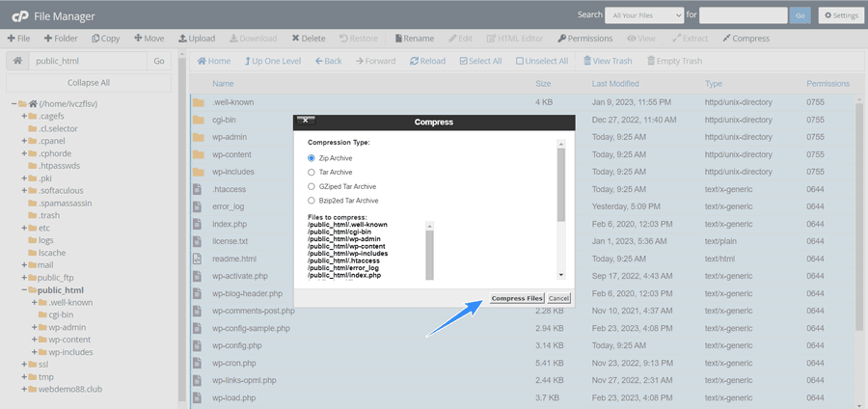Click the Extract toolbar button
Screen dimensions: 868x409
[x=690, y=39]
